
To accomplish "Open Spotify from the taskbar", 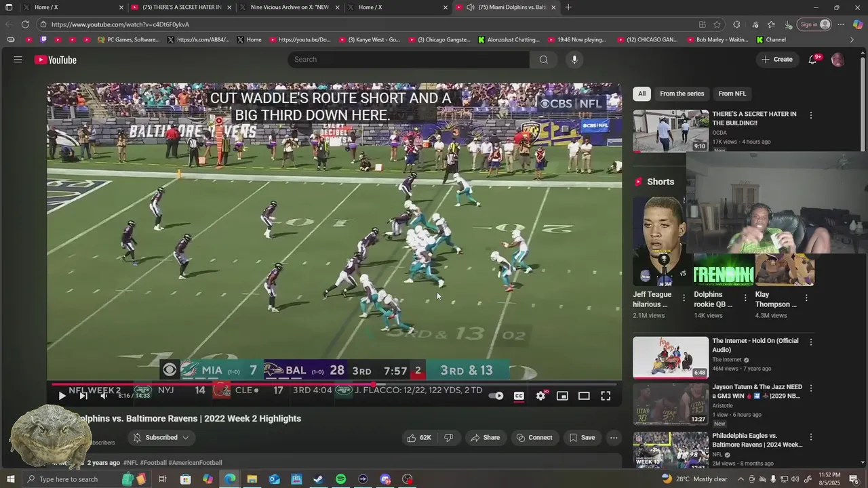I will (340, 479).
